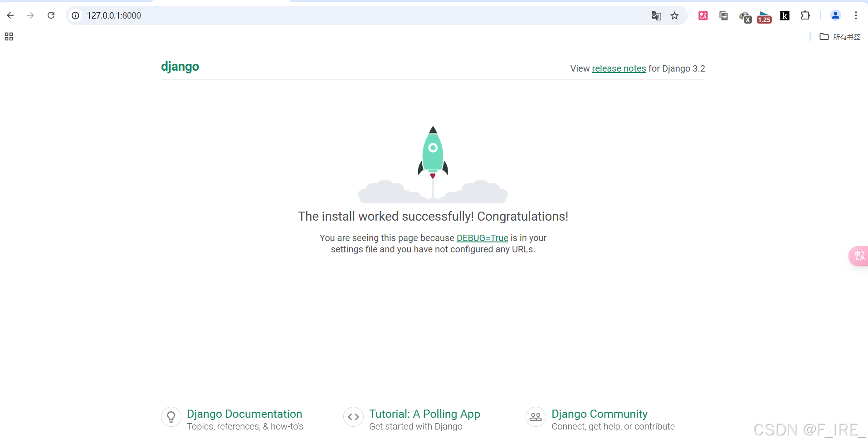Click the browser back arrow
This screenshot has height=444, width=868.
click(10, 15)
